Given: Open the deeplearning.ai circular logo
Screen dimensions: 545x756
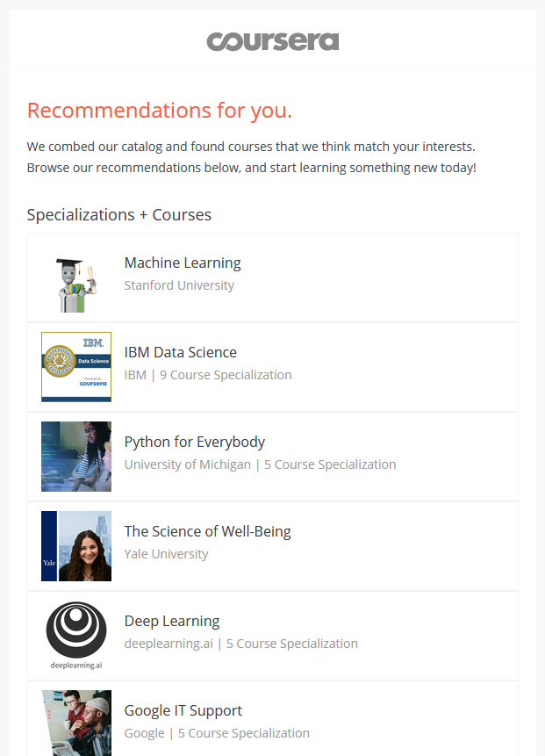Looking at the screenshot, I should coord(76,633).
